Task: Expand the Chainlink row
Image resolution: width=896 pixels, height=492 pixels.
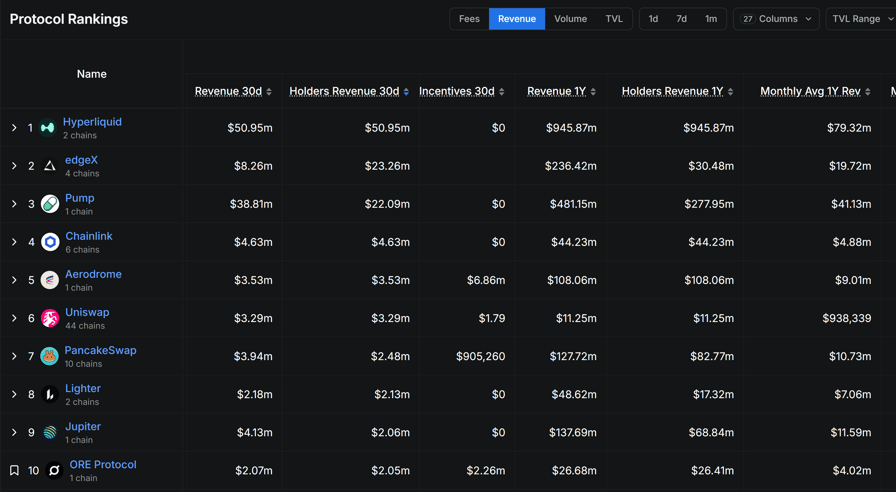Action: (x=14, y=242)
